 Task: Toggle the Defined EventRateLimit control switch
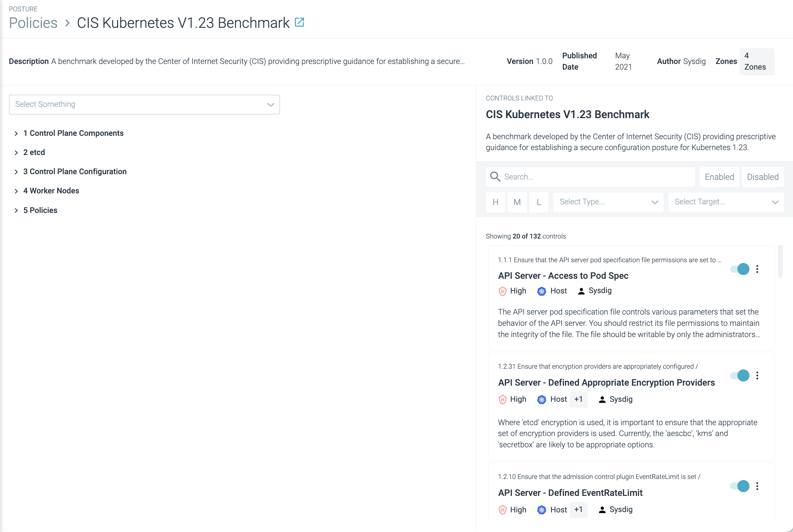740,486
